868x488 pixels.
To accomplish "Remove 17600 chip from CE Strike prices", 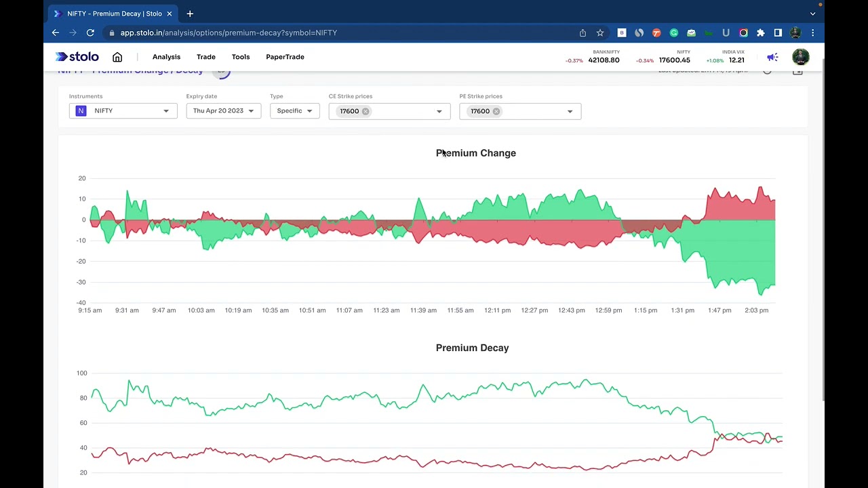I will click(366, 111).
